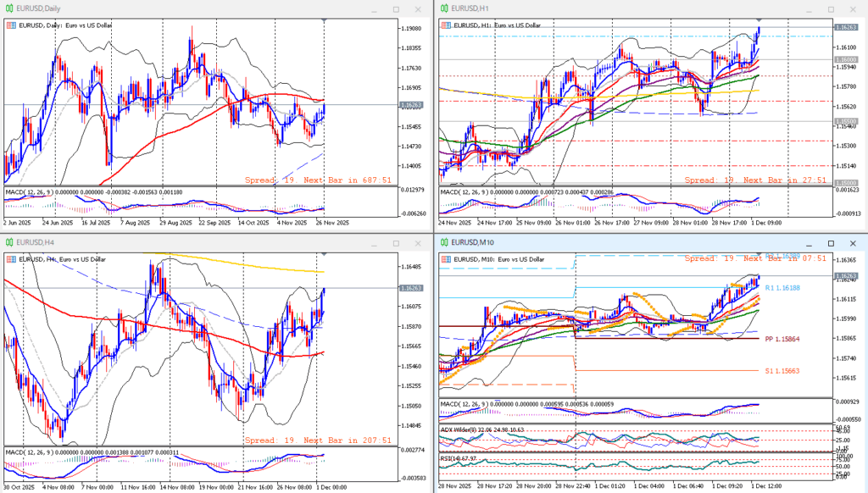The width and height of the screenshot is (868, 493).
Task: Toggle one-click trading icon in H4 chart
Action: [x=11, y=258]
